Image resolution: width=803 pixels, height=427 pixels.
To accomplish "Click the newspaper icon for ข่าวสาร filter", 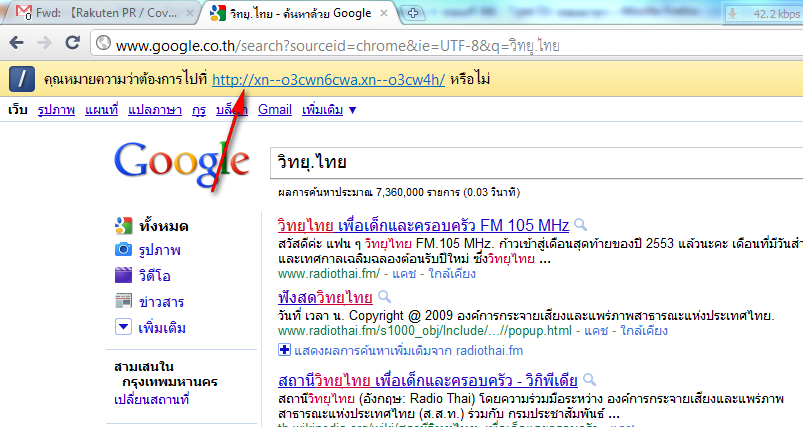I will tap(123, 301).
